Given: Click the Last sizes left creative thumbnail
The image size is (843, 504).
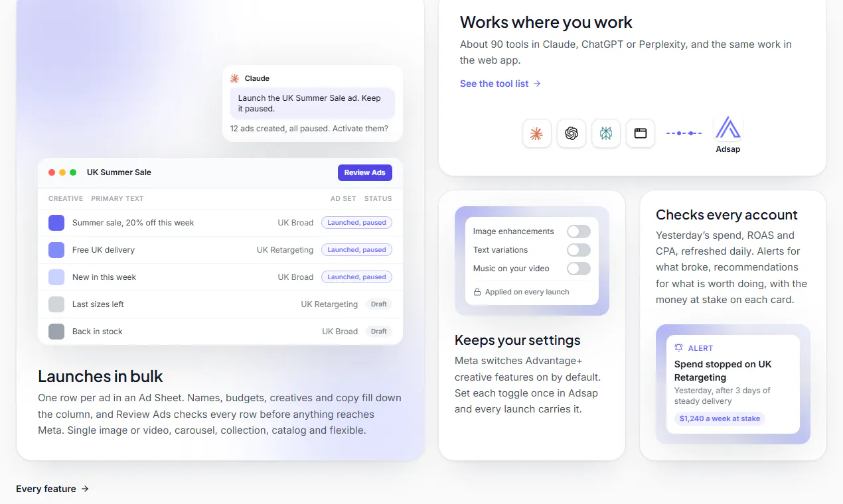Looking at the screenshot, I should (56, 304).
